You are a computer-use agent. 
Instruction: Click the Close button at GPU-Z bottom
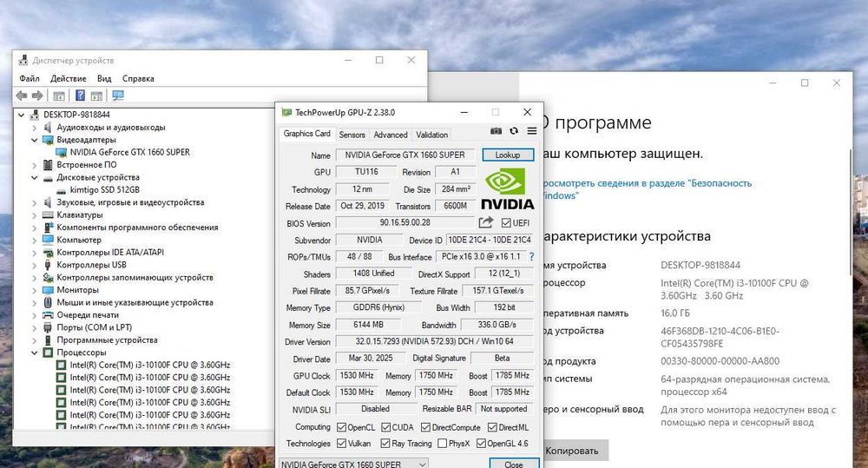[x=514, y=464]
